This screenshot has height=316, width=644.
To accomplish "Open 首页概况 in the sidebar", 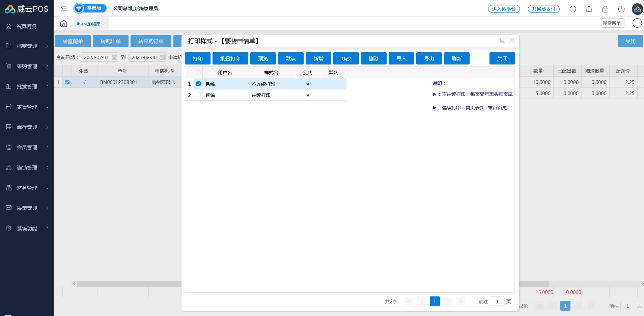I will (x=26, y=26).
